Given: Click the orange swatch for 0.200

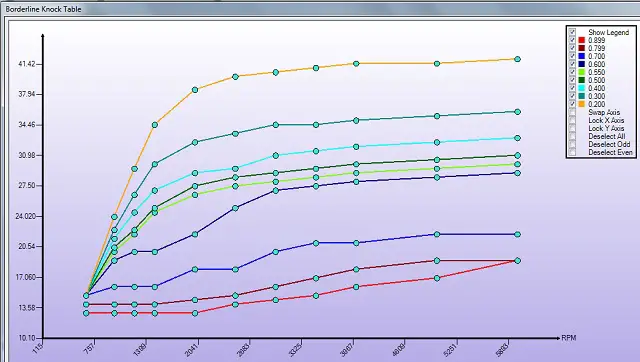Looking at the screenshot, I should (x=582, y=104).
